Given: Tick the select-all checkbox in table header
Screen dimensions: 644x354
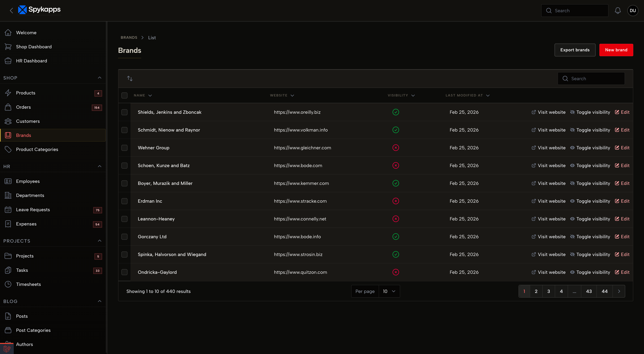Looking at the screenshot, I should (124, 95).
